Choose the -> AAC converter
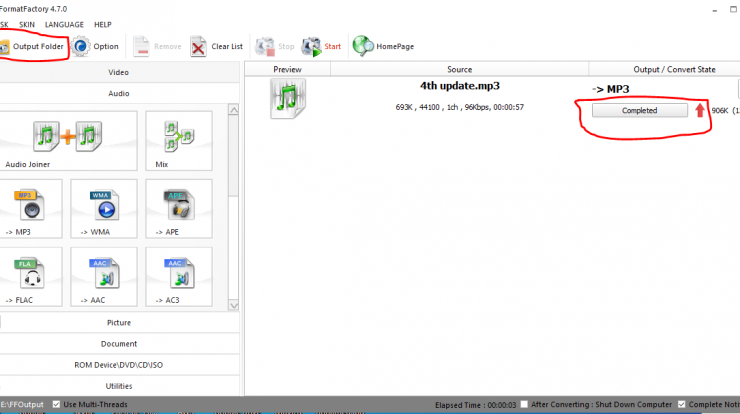 [x=104, y=277]
